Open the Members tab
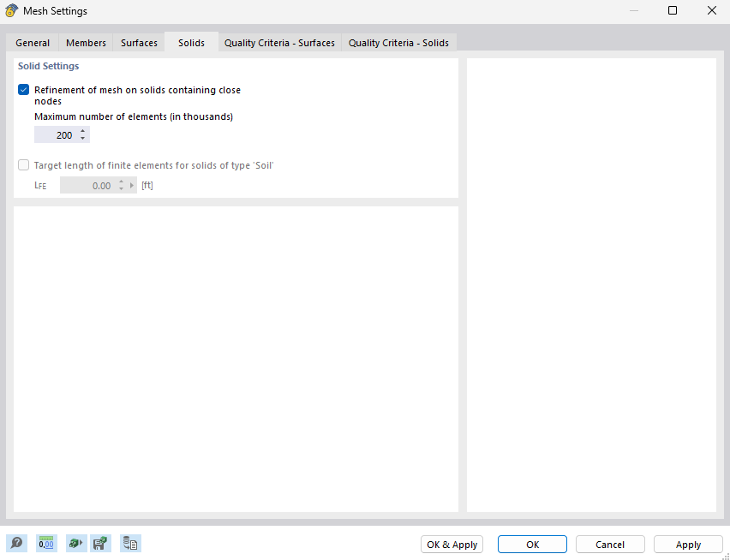 (x=86, y=42)
